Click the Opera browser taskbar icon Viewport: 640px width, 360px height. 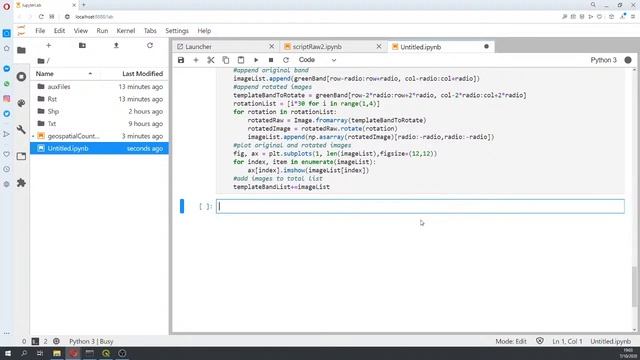point(73,353)
